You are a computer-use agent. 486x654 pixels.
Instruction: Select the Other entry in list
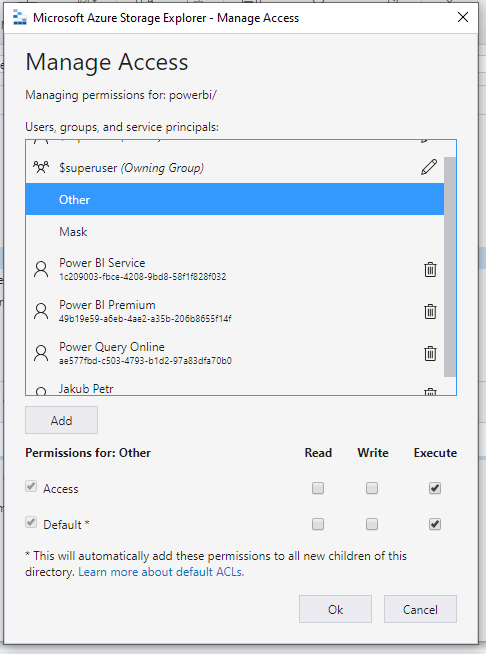tap(234, 199)
